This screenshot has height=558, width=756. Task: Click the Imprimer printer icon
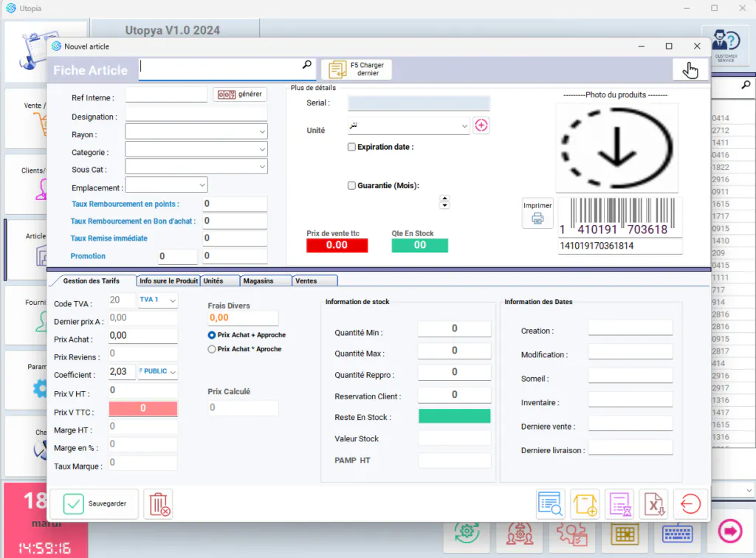pos(537,213)
